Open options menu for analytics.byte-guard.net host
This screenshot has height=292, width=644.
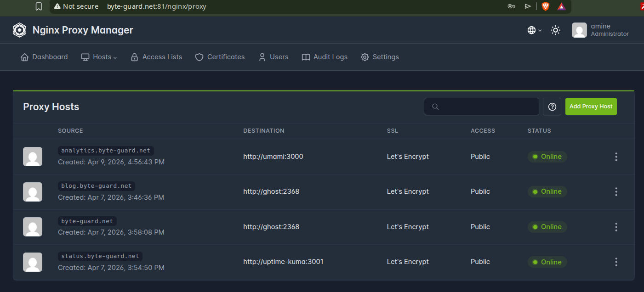(616, 157)
